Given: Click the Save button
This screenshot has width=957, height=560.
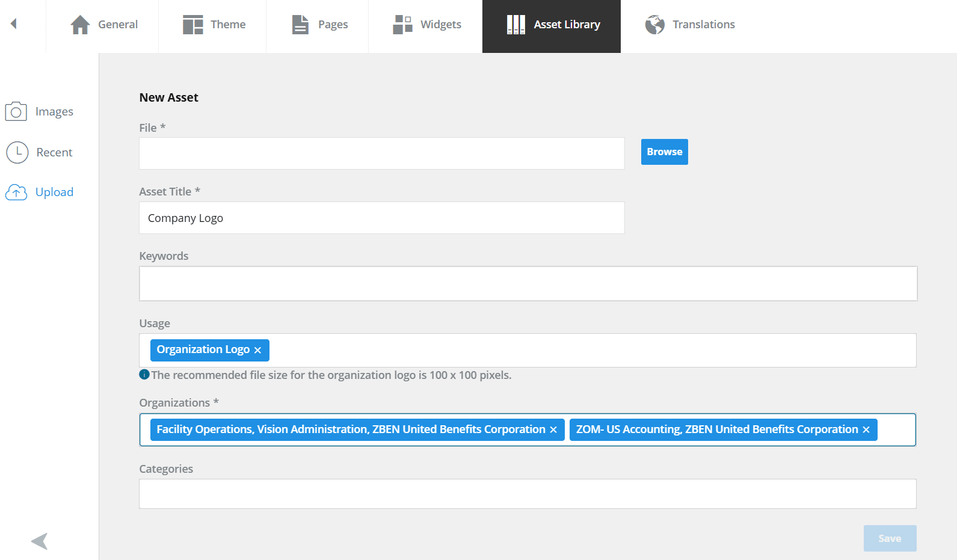Looking at the screenshot, I should (x=890, y=538).
